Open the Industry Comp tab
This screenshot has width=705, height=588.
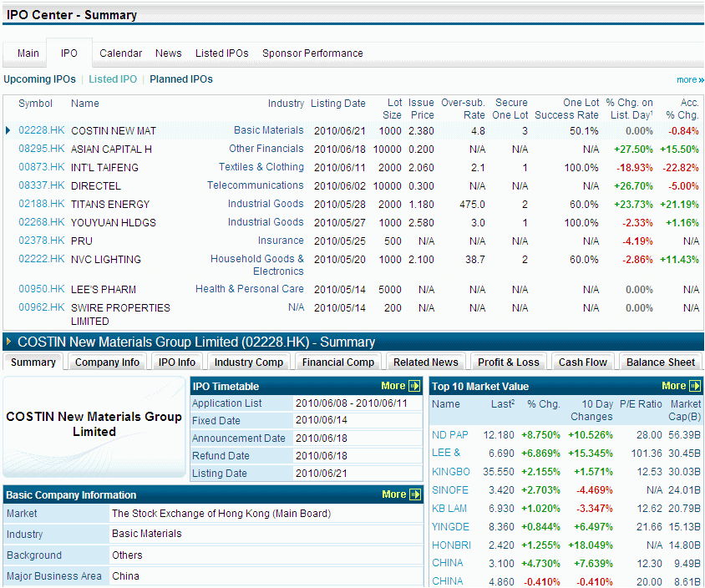[249, 362]
